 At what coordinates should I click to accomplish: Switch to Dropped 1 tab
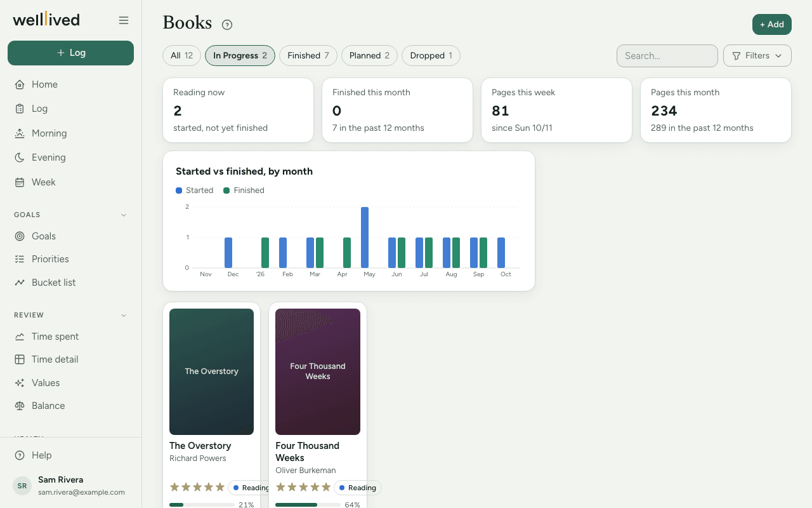click(431, 56)
